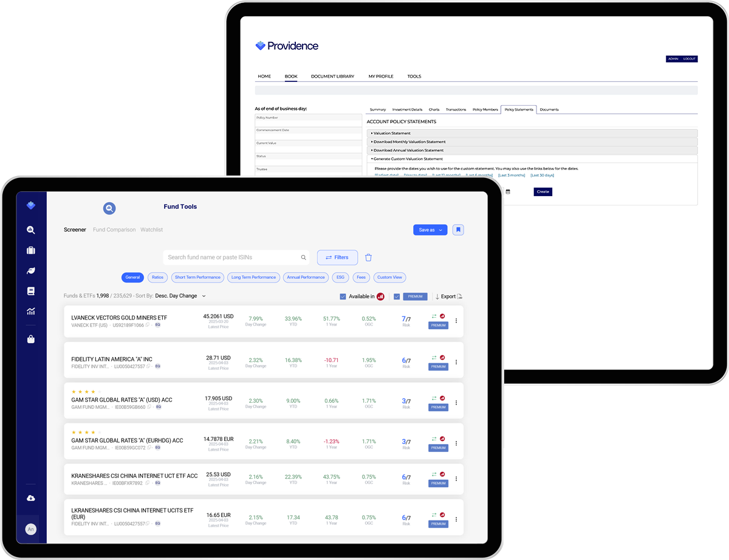Open the briefcase portfolio icon in sidebar
The image size is (729, 560).
[31, 250]
